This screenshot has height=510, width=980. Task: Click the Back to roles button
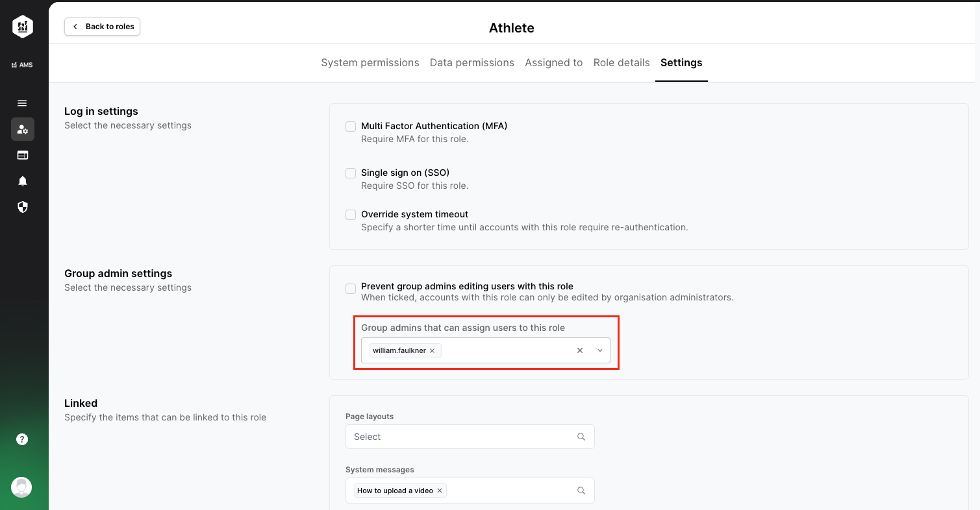(103, 27)
